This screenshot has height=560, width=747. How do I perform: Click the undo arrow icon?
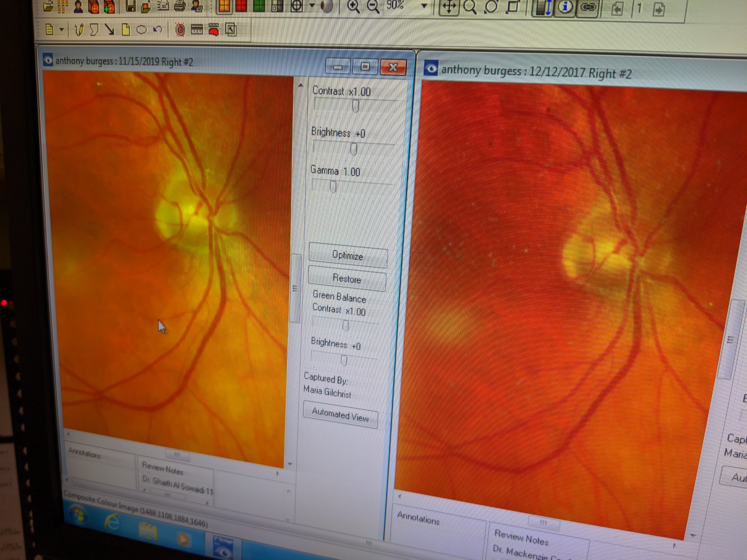click(157, 30)
